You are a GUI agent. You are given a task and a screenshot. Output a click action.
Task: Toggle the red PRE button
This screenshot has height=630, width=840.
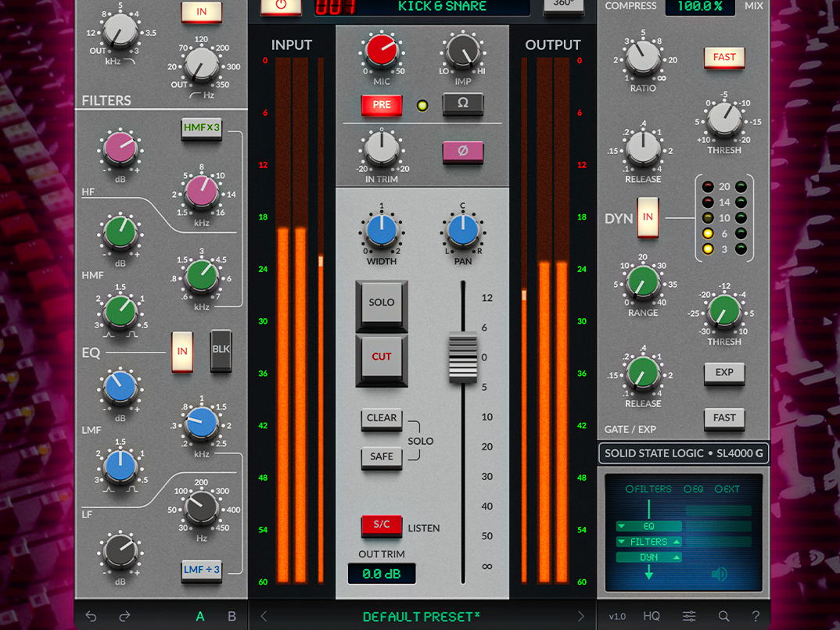click(382, 105)
